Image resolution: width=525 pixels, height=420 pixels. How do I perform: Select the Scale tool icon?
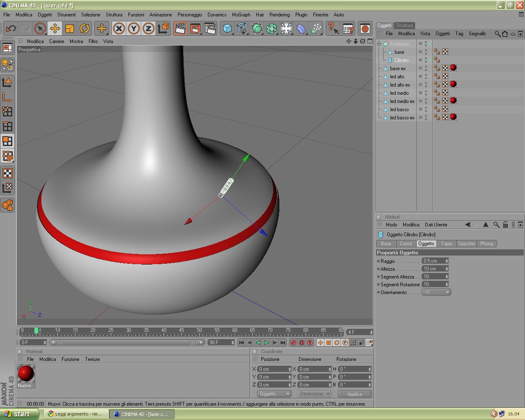(70, 28)
